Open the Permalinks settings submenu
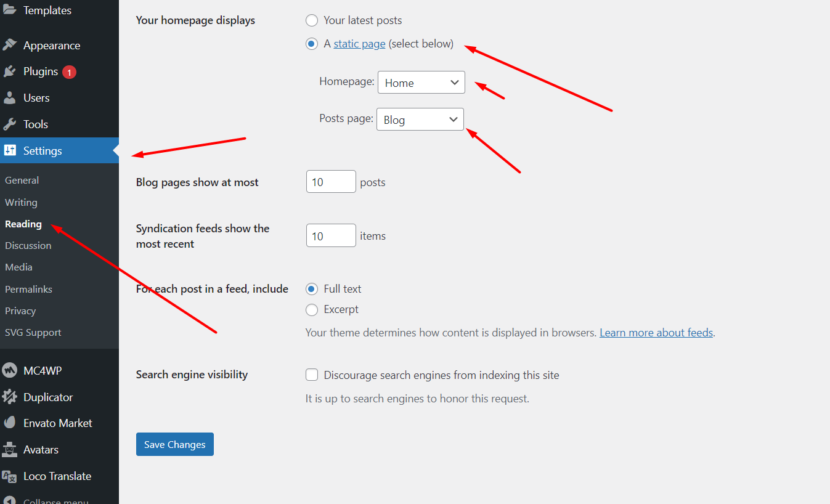 pos(28,289)
